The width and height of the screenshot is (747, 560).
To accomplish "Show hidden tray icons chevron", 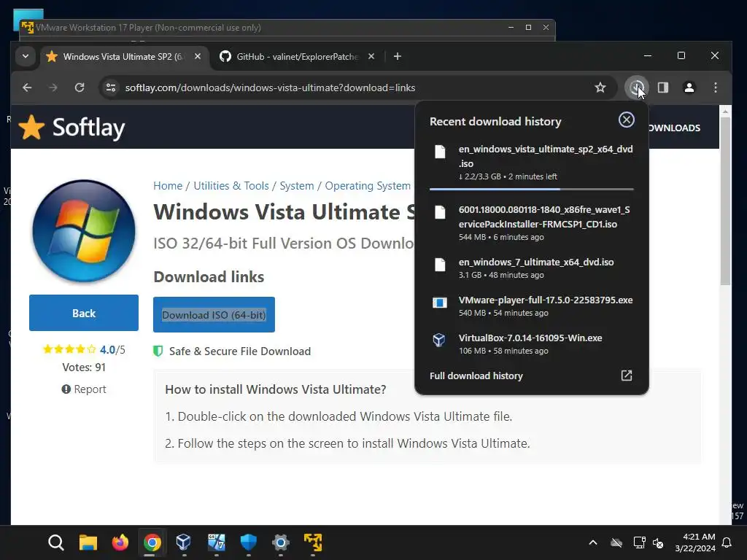I will click(593, 542).
